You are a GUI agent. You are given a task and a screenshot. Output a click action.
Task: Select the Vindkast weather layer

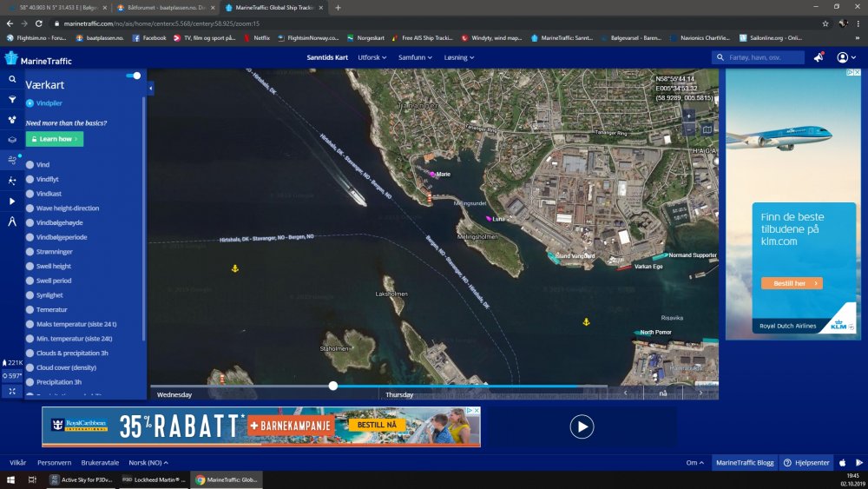30,194
